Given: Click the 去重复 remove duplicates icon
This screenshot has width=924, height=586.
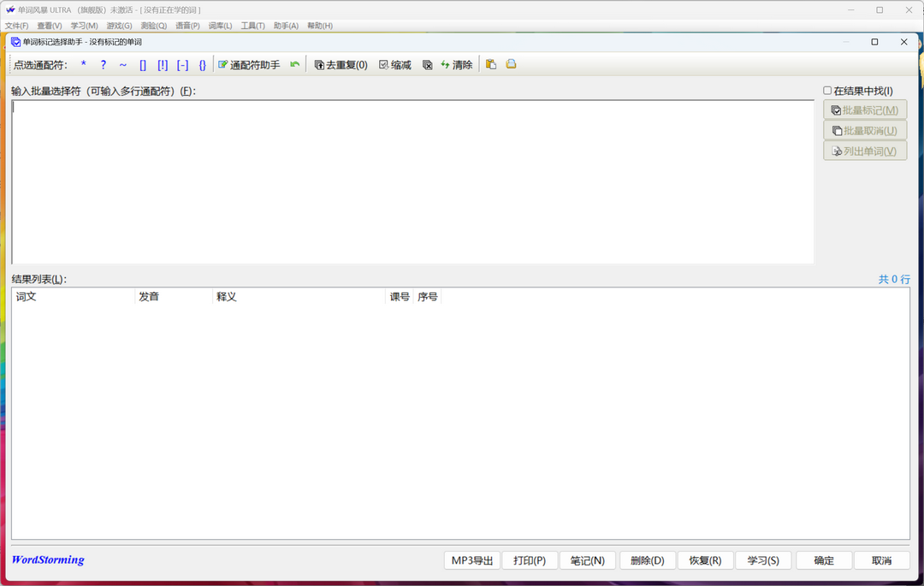Looking at the screenshot, I should coord(341,64).
